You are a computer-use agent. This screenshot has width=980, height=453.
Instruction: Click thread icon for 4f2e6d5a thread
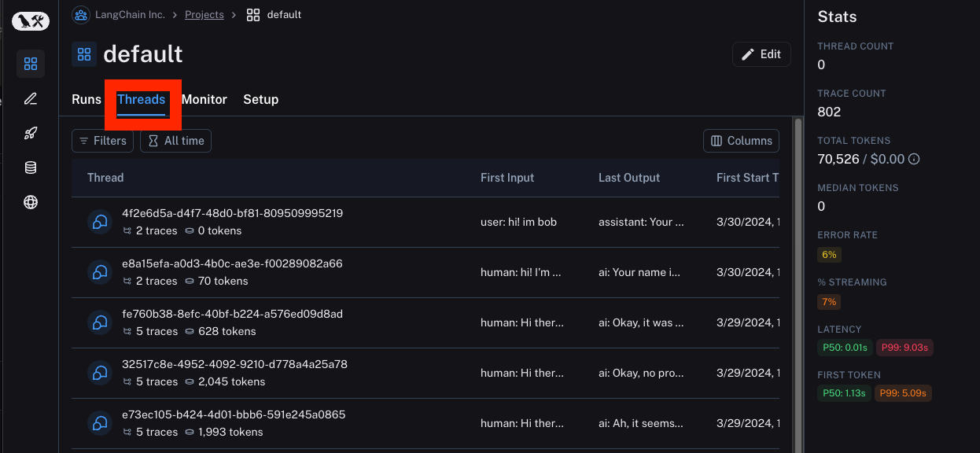100,222
